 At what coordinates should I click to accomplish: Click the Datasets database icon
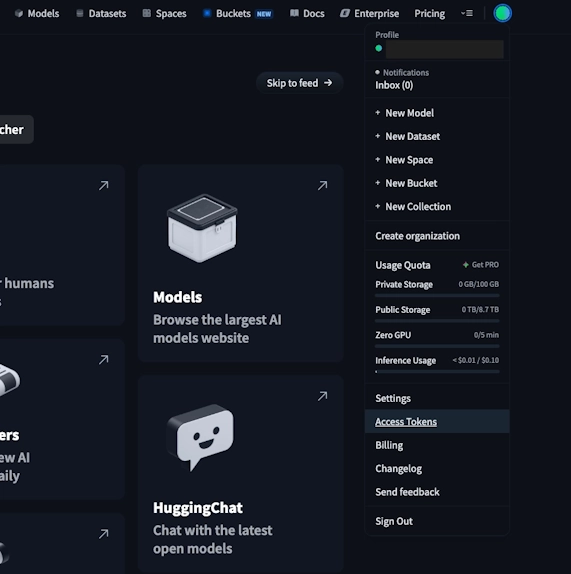(x=79, y=14)
